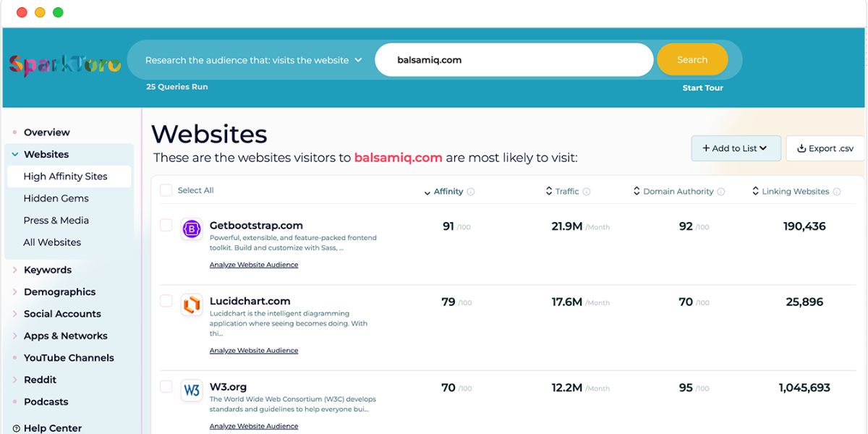This screenshot has width=868, height=434.
Task: Click Analyze Website Audience under W3.org
Action: pyautogui.click(x=254, y=427)
